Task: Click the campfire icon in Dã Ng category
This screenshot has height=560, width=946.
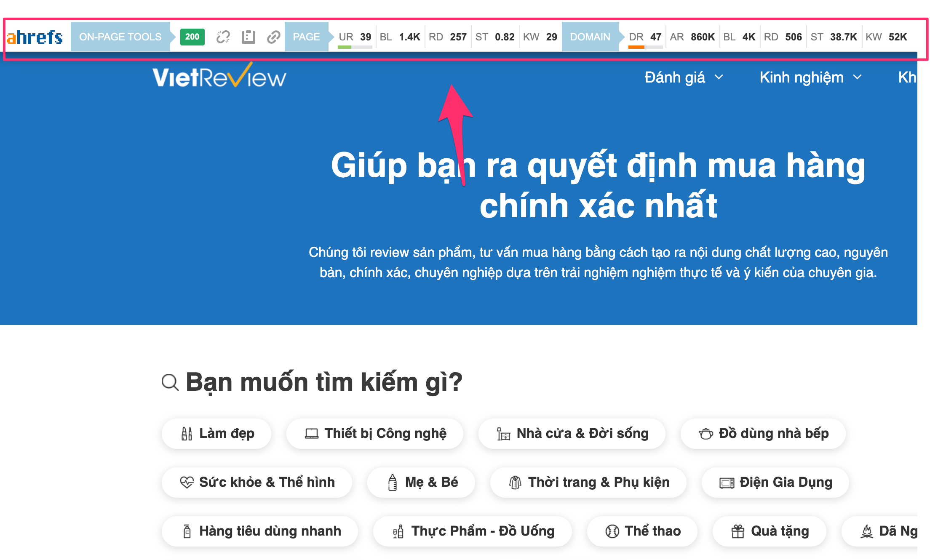Action: (867, 531)
